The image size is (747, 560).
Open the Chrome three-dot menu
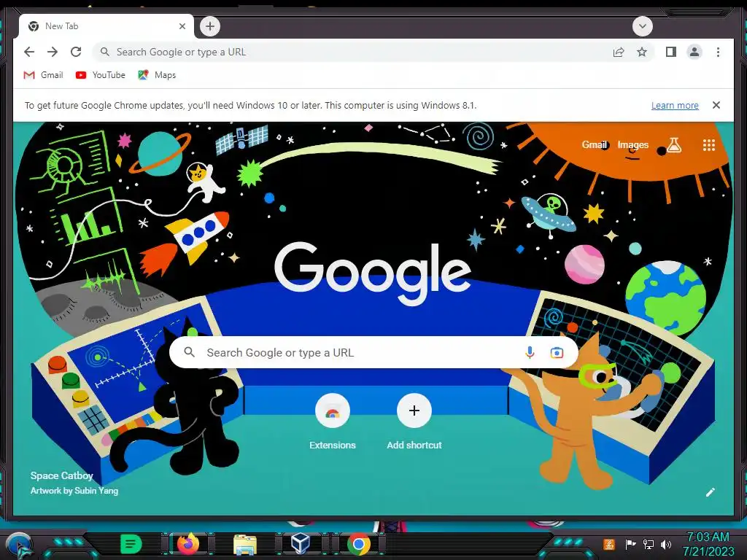click(718, 52)
